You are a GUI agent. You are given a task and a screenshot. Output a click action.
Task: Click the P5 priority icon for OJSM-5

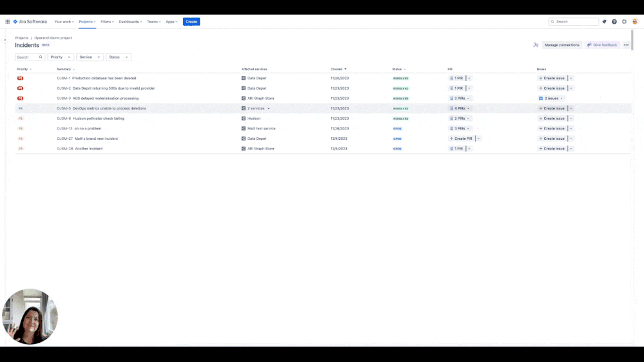point(21,108)
